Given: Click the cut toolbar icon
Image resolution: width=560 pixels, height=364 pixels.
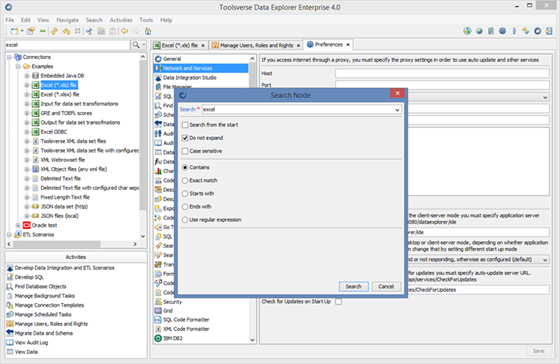Looking at the screenshot, I should click(x=89, y=31).
